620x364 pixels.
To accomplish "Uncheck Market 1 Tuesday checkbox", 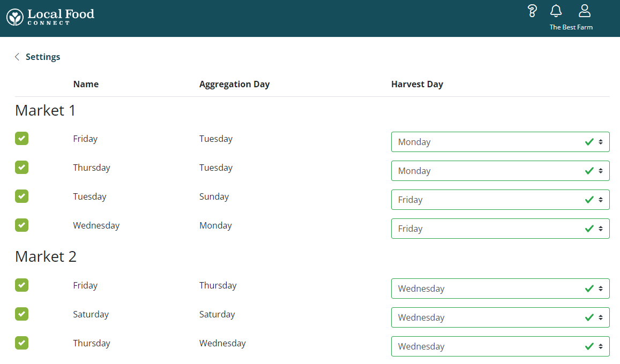I will 21,196.
